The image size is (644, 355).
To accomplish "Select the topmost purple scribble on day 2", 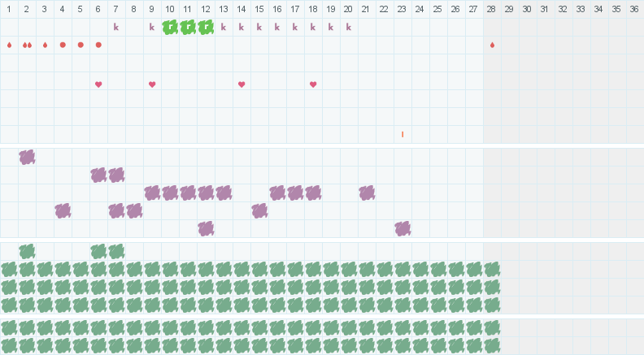I will tap(27, 157).
